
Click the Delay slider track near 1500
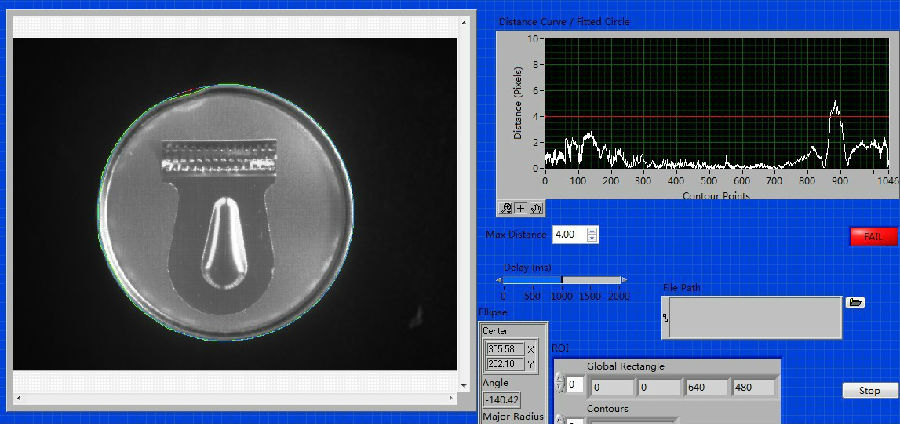(x=591, y=280)
